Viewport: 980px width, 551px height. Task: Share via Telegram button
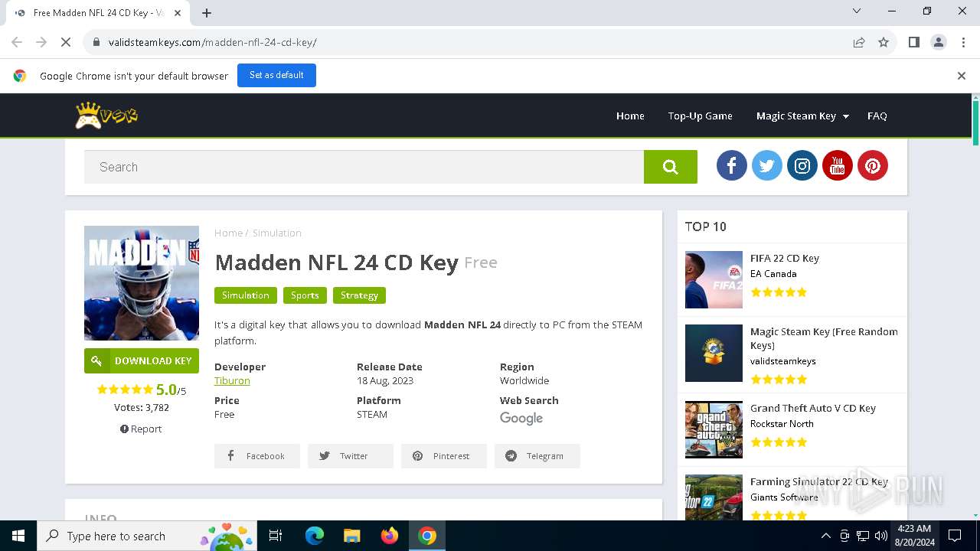coord(537,456)
